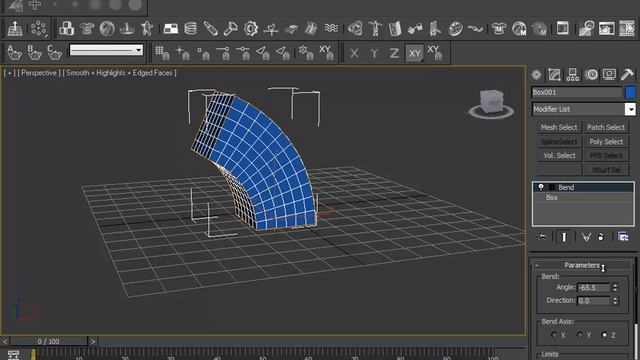
Task: Expand the Modifier List dropdown
Action: 631,109
